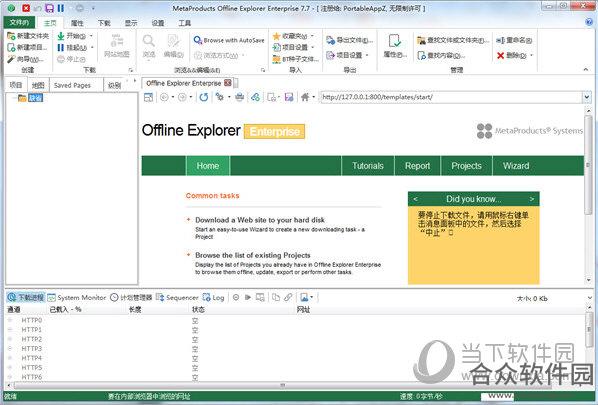Expand the 挂起 suspend dropdown arrow
Image resolution: width=598 pixels, height=405 pixels.
92,47
